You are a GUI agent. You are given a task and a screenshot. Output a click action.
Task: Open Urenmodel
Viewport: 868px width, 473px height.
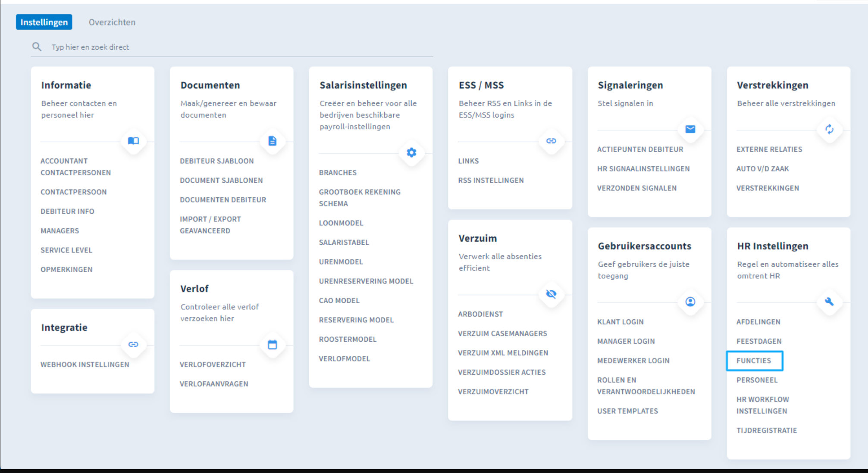click(x=341, y=261)
